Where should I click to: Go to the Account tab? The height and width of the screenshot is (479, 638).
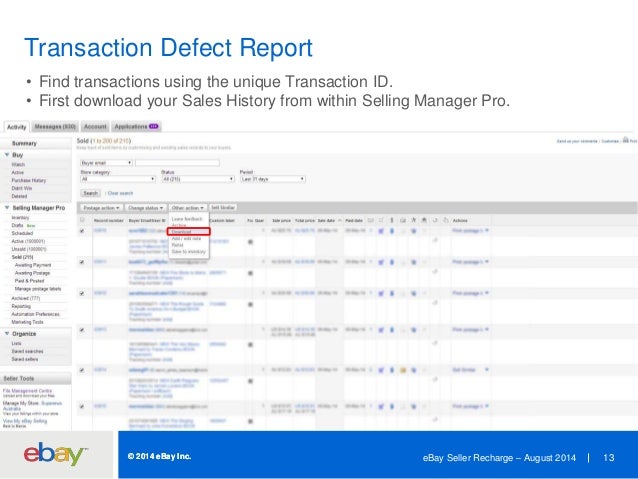tap(95, 127)
